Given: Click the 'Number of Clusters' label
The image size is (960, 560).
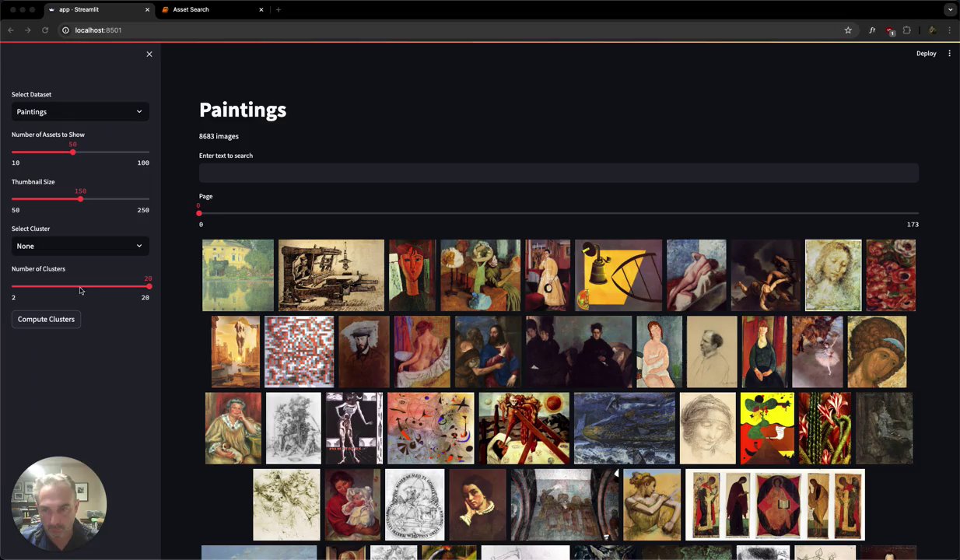Looking at the screenshot, I should tap(38, 268).
